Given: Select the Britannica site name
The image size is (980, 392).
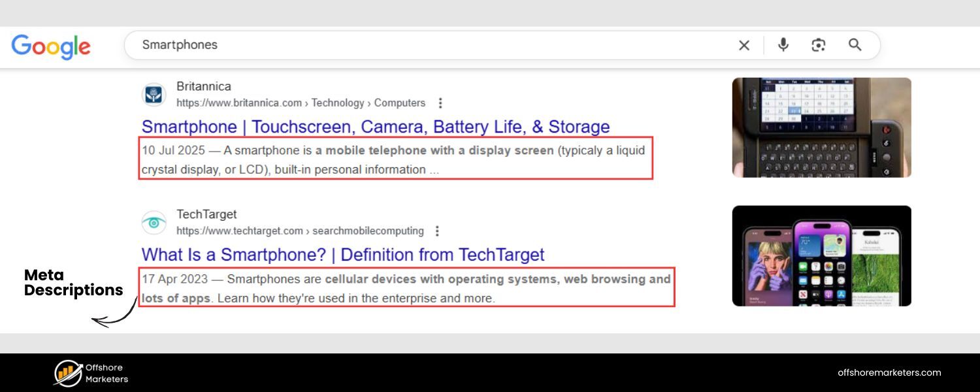Looking at the screenshot, I should [x=203, y=86].
